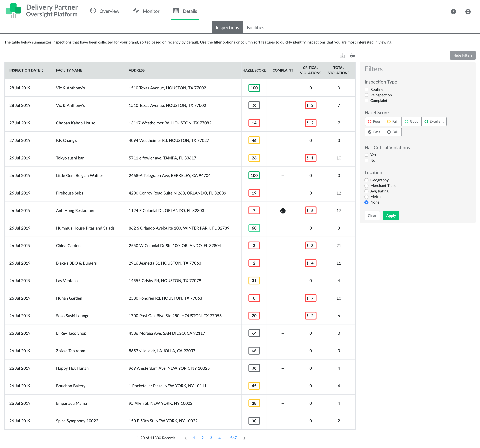
Task: Click the Delivery Partner logo
Action: [x=13, y=10]
